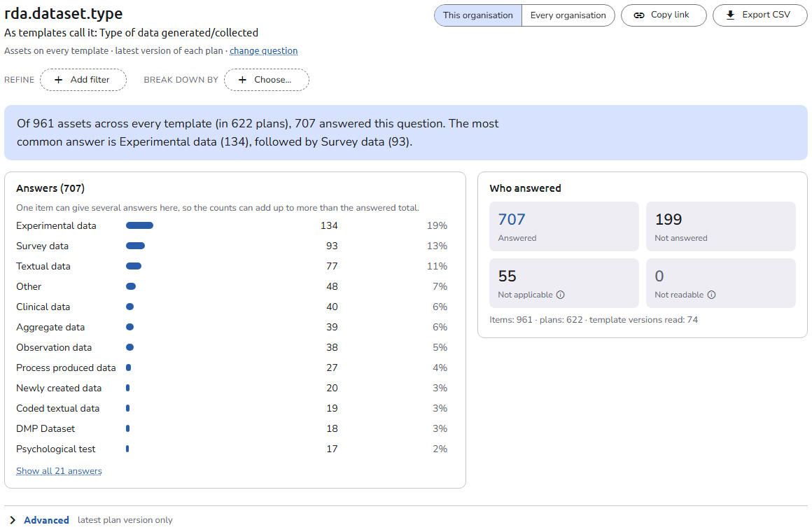This screenshot has height=532, width=812.
Task: Click the Textual data answer label
Action: (43, 266)
